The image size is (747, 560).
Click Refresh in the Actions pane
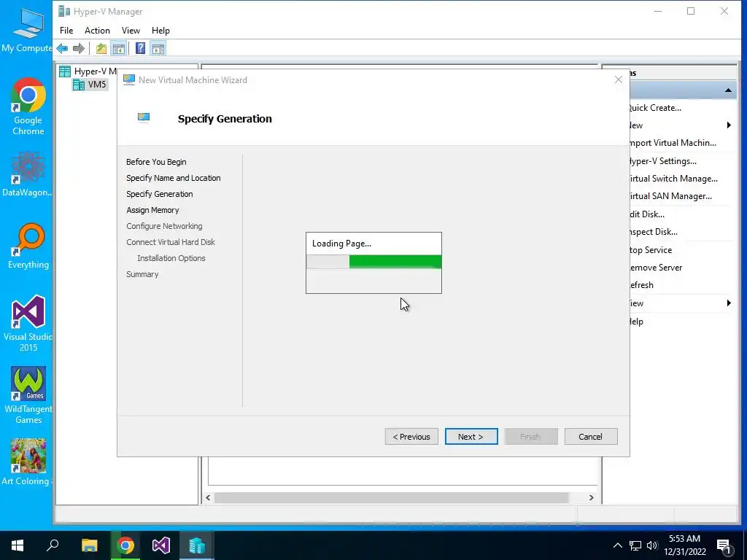tap(641, 285)
